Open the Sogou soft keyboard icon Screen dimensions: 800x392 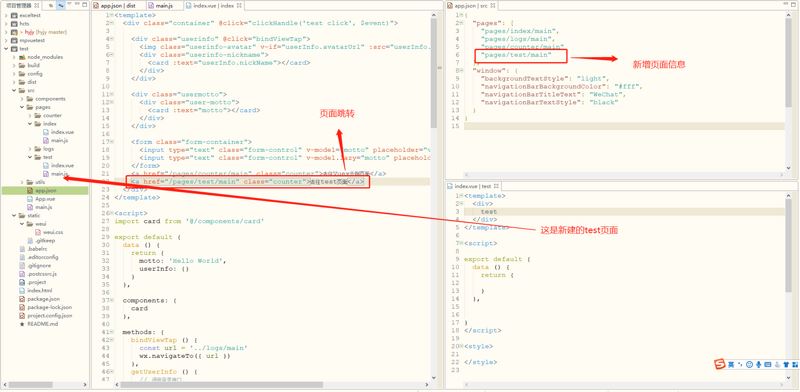pyautogui.click(x=768, y=364)
